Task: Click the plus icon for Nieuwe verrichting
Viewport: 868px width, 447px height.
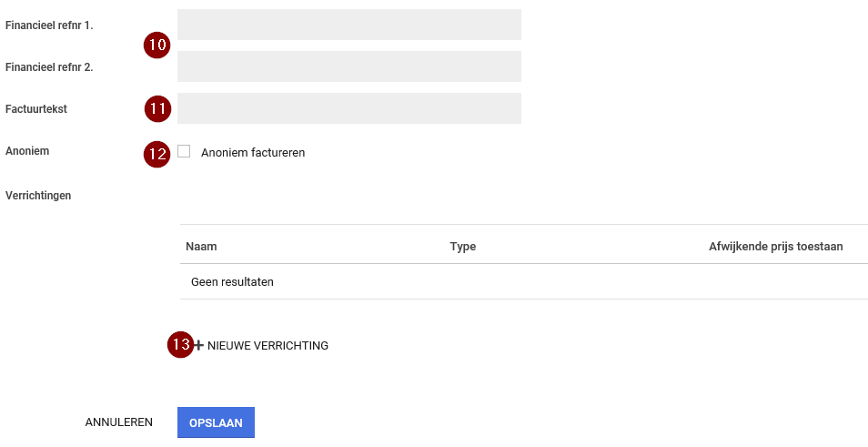Action: click(x=199, y=346)
